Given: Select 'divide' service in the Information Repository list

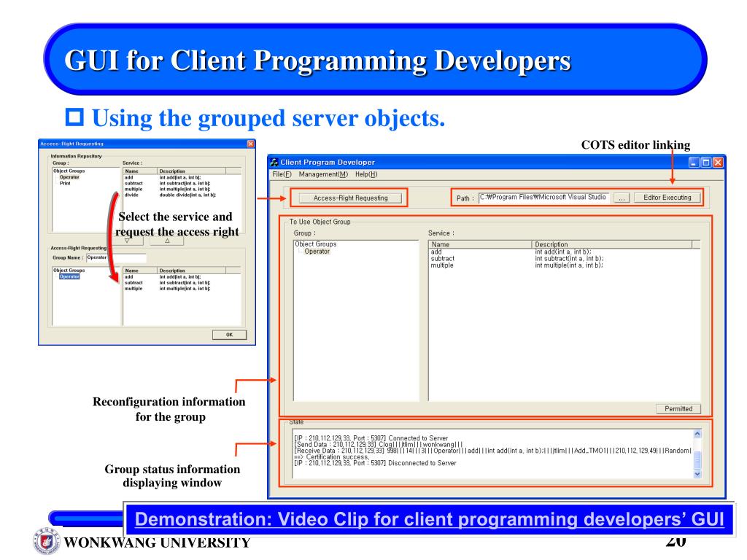Looking at the screenshot, I should 182,195.
